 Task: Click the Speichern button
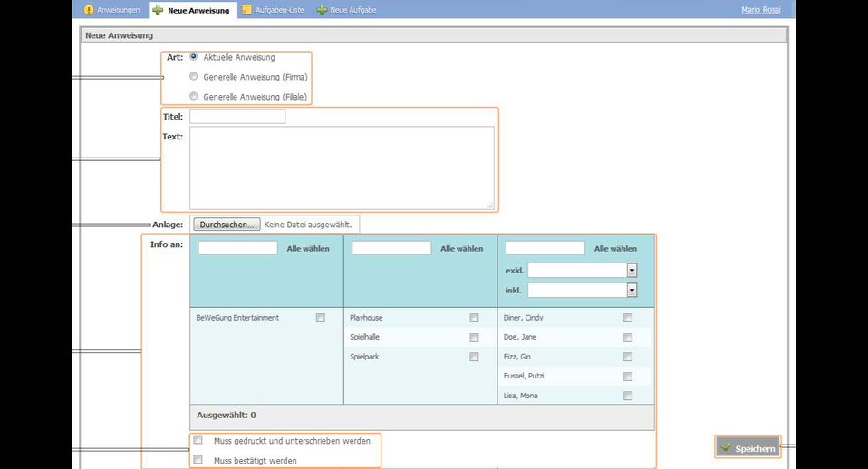coord(747,447)
